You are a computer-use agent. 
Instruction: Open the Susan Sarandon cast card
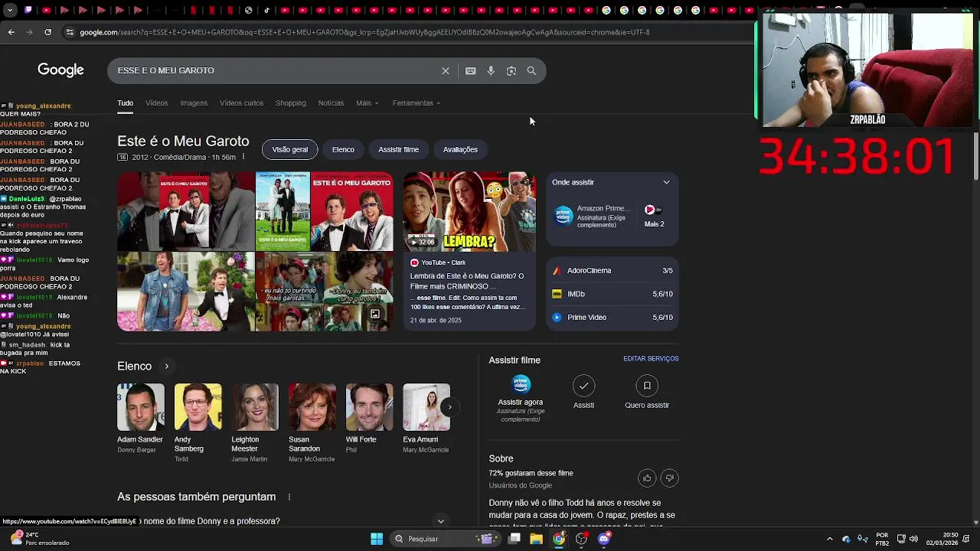tap(312, 422)
